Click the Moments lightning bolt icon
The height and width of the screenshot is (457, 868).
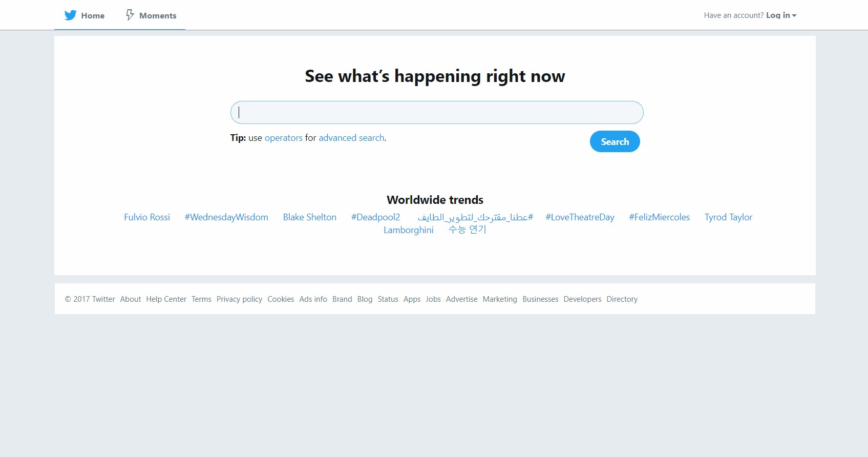(130, 15)
